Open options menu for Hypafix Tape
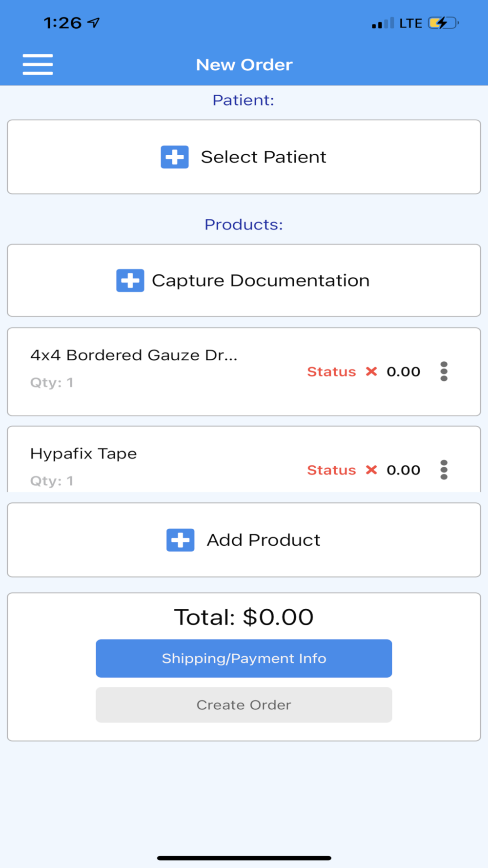Screen dimensions: 488x868 [444, 470]
